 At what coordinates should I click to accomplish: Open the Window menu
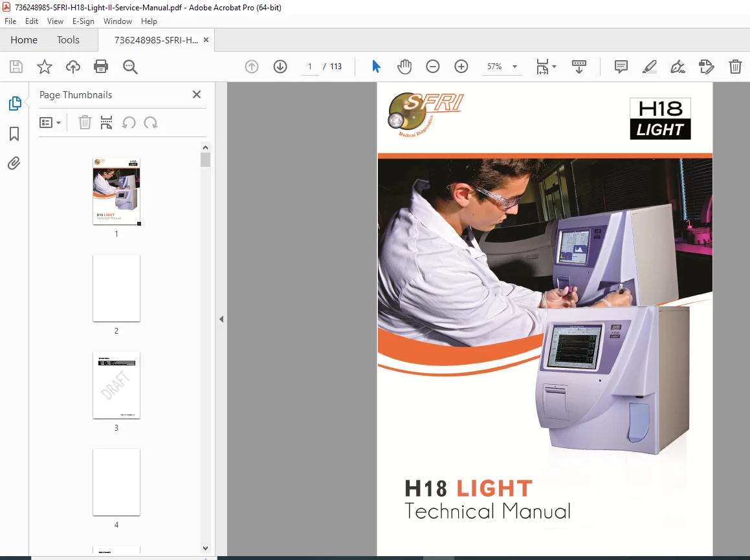click(x=118, y=21)
